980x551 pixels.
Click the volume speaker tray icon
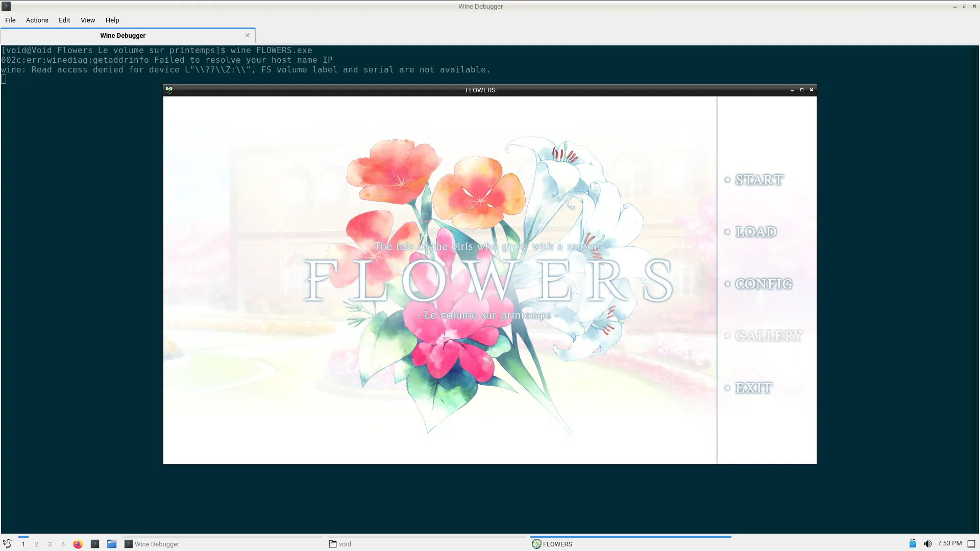tap(927, 544)
